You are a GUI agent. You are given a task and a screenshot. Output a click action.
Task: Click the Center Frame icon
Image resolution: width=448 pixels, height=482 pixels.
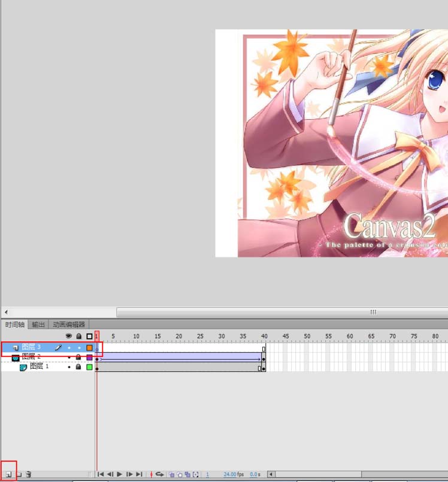pos(151,474)
